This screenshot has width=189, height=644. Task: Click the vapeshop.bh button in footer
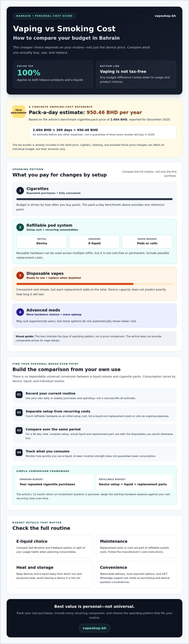click(94, 628)
